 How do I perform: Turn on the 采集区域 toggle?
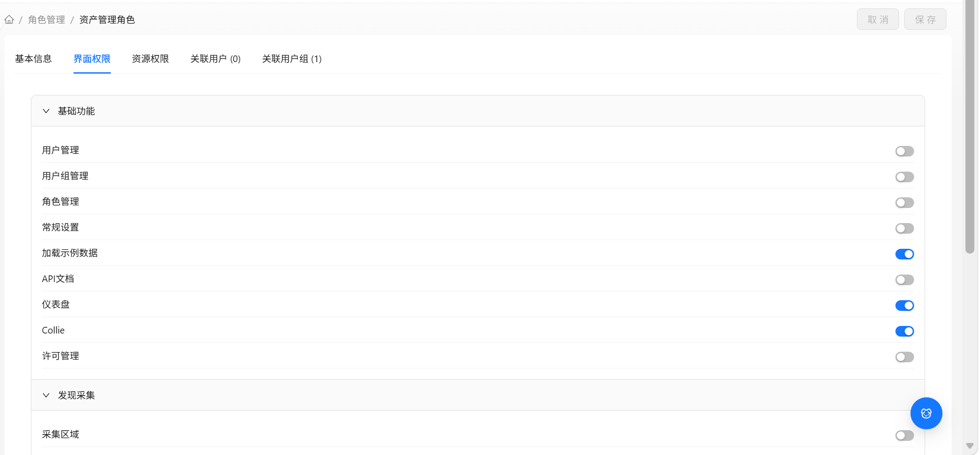(x=904, y=435)
